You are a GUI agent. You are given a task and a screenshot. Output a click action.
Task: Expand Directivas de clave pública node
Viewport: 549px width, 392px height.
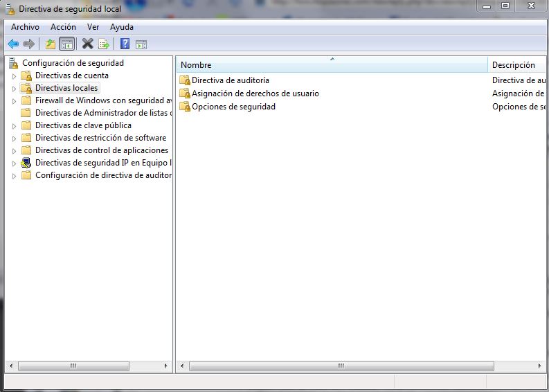(x=14, y=126)
